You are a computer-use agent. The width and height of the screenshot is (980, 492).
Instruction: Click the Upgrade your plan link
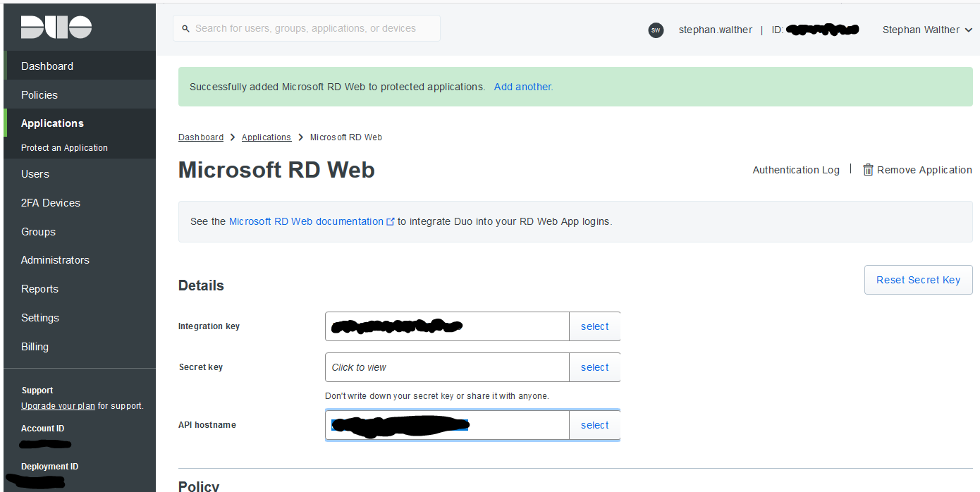(58, 406)
